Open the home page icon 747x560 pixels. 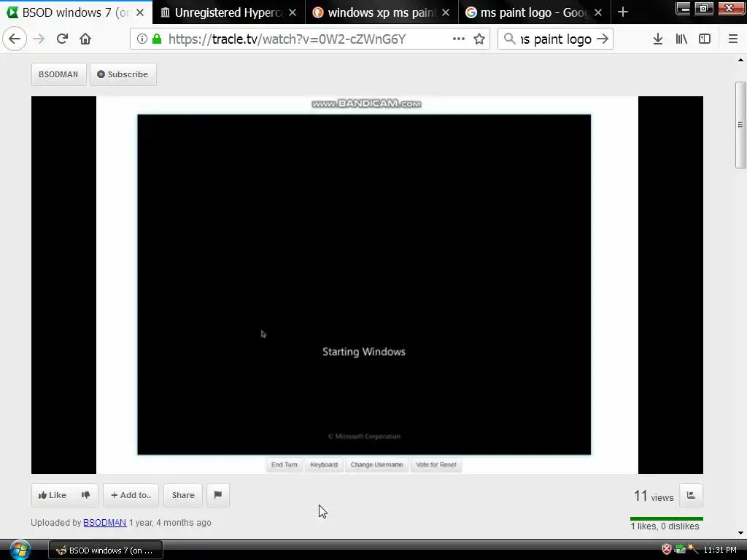(85, 39)
